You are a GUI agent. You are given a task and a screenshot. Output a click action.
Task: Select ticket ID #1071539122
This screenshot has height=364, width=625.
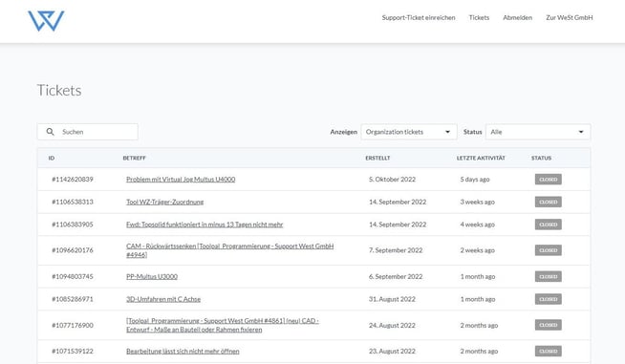[x=73, y=352]
